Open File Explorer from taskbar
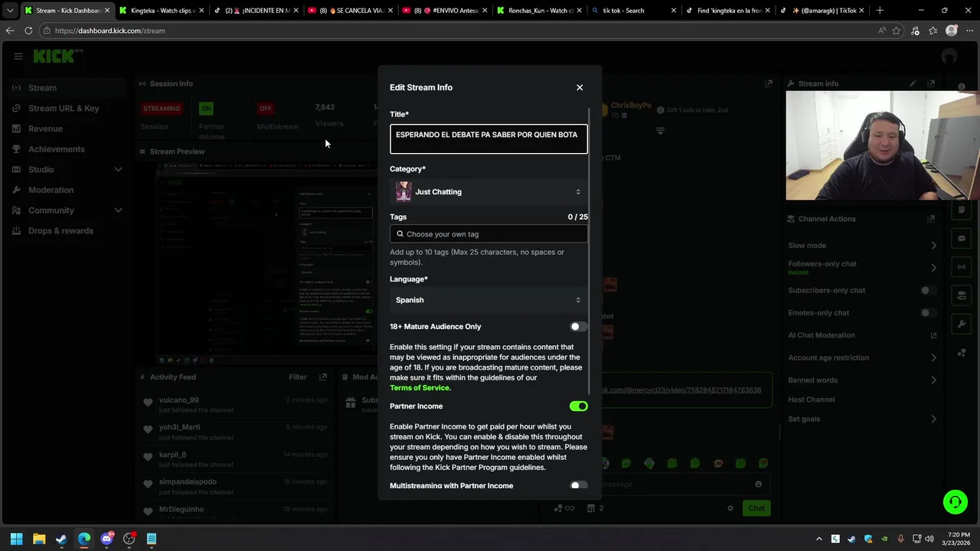This screenshot has height=551, width=980. (39, 539)
